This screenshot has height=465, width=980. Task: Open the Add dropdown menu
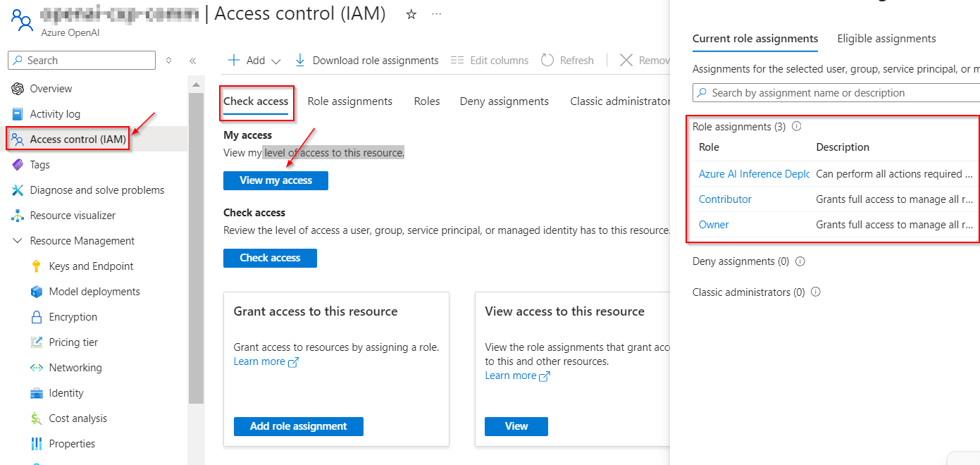[x=254, y=61]
